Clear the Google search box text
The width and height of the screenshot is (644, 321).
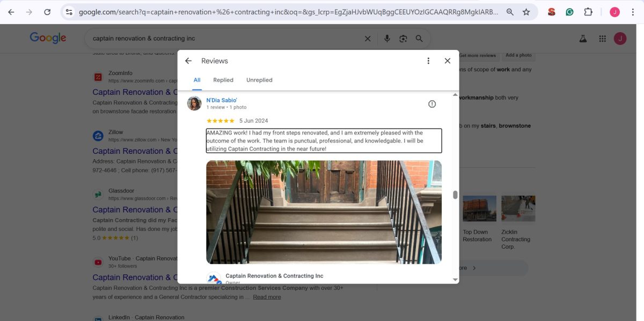368,39
